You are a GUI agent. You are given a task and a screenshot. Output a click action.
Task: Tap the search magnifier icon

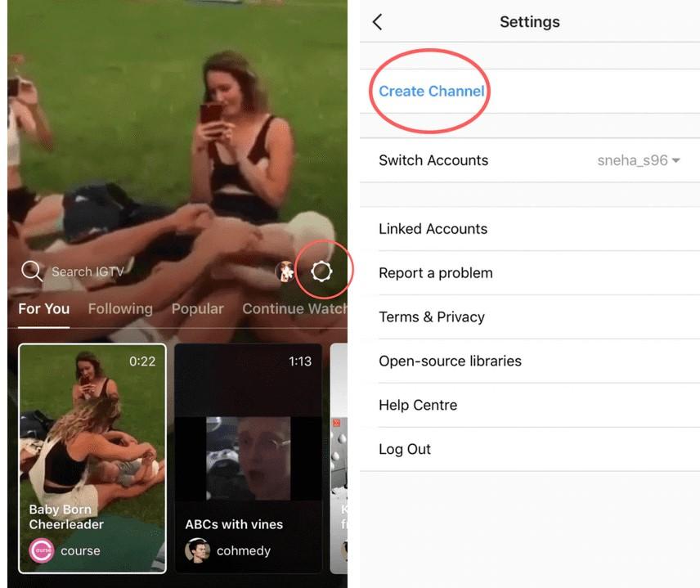click(x=32, y=271)
